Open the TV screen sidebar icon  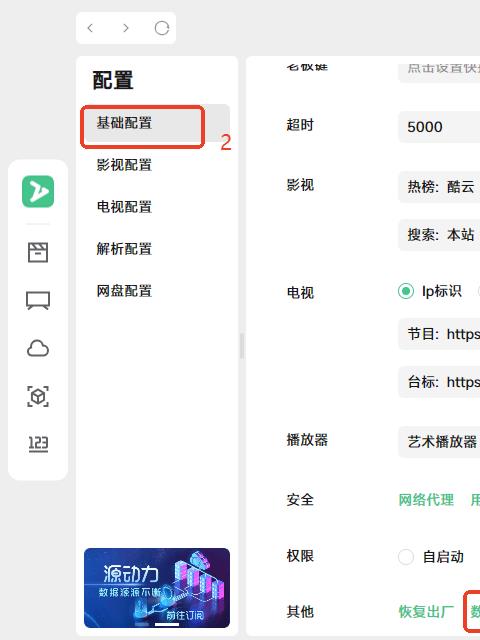[38, 300]
